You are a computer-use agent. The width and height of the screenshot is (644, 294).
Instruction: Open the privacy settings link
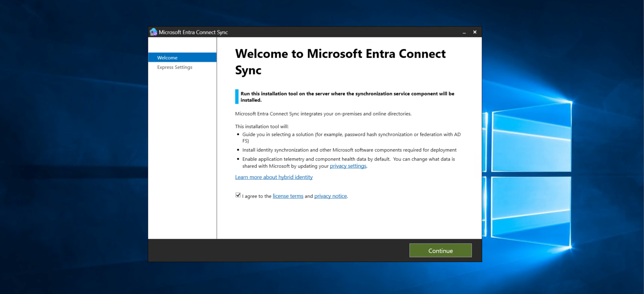348,166
